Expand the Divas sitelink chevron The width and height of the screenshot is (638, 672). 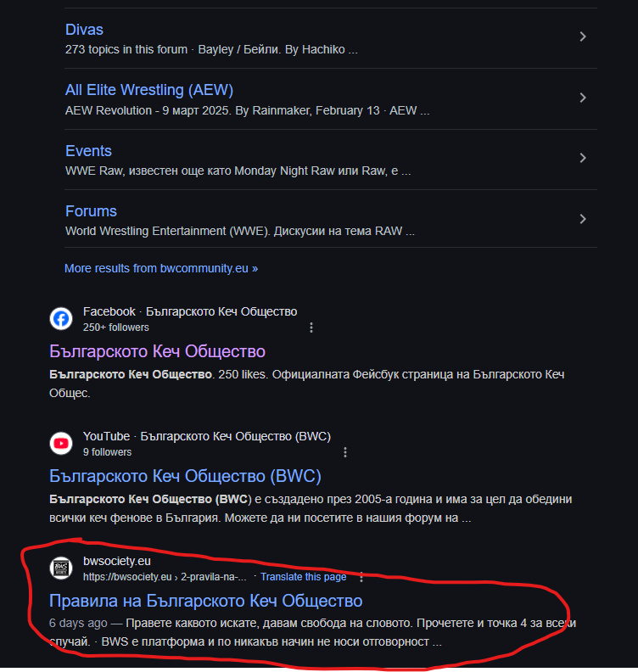coord(583,36)
